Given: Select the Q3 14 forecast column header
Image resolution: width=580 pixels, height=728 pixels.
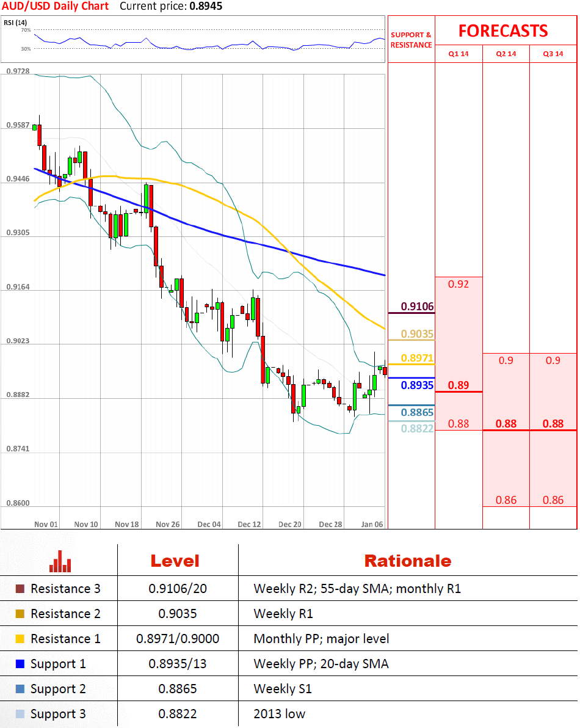Looking at the screenshot, I should (x=553, y=54).
